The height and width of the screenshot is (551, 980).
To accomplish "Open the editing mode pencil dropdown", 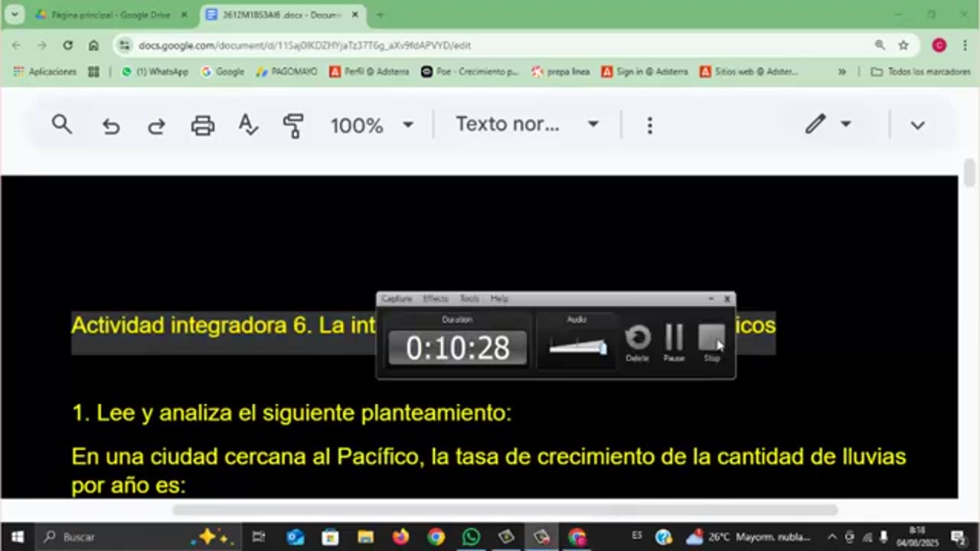I will click(828, 124).
